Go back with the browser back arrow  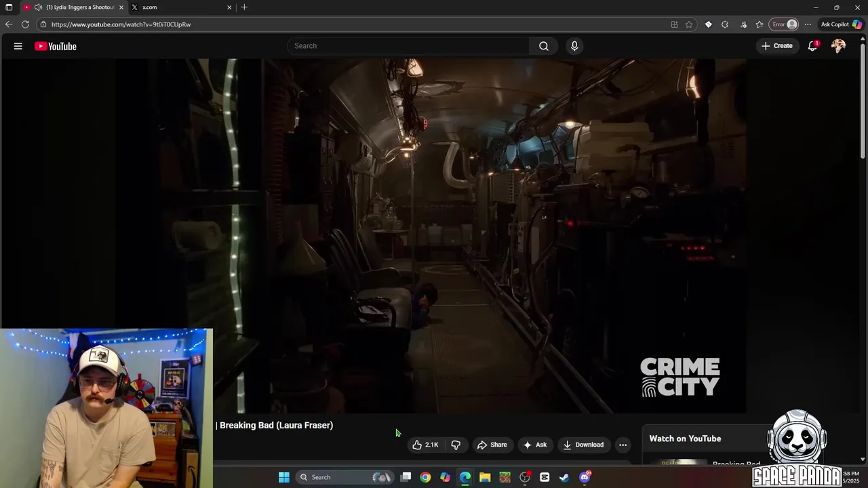coord(8,24)
